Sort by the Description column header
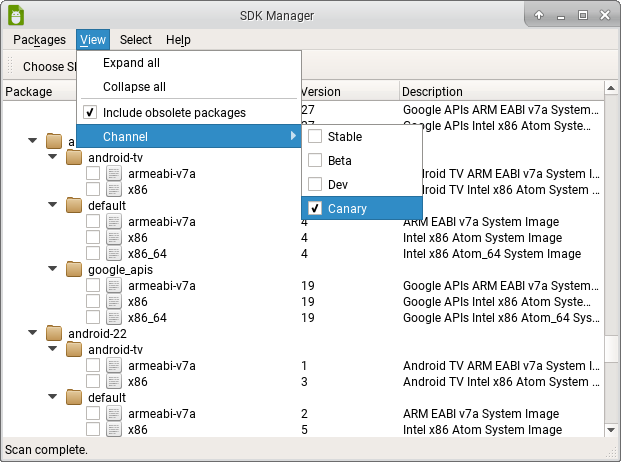 502,91
